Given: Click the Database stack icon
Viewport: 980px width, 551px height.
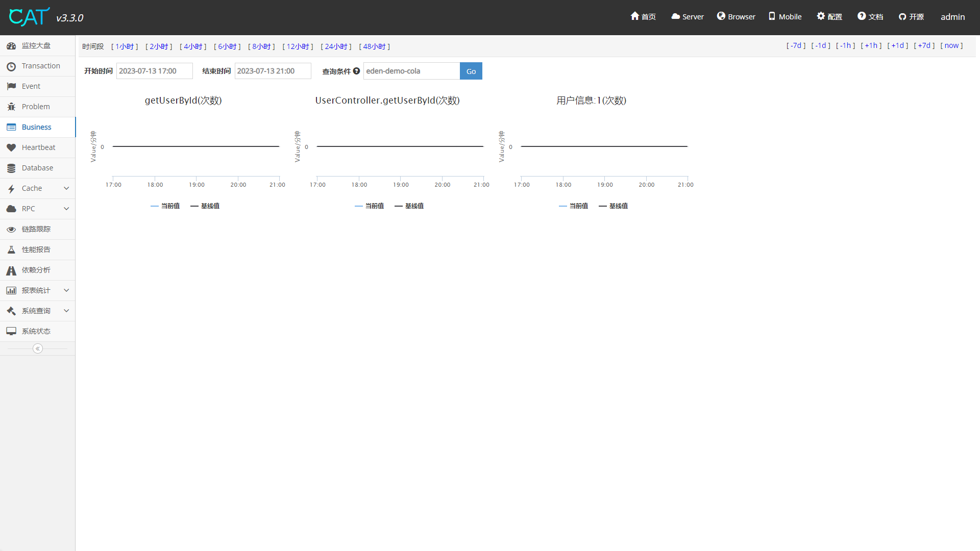Looking at the screenshot, I should 11,168.
